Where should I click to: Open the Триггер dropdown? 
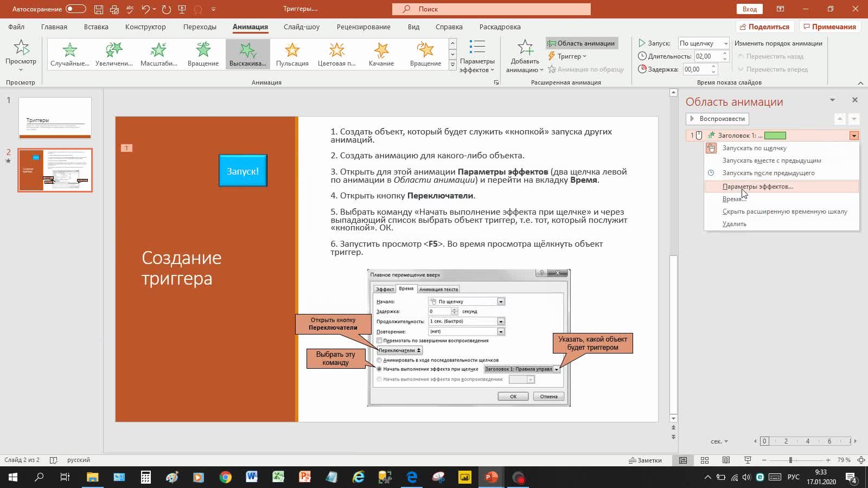[x=567, y=56]
